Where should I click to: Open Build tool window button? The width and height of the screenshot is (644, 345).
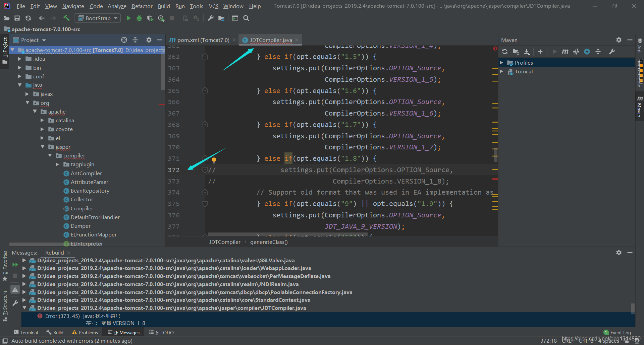pos(55,332)
